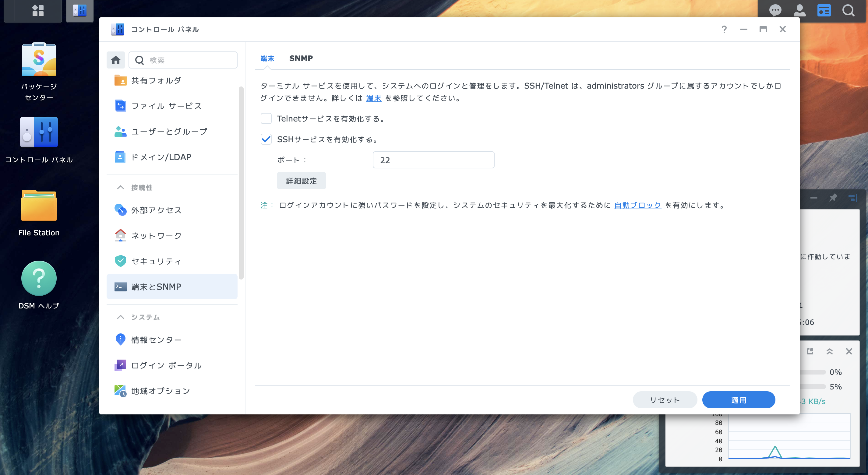Switch to the SNMP tab

pos(301,58)
